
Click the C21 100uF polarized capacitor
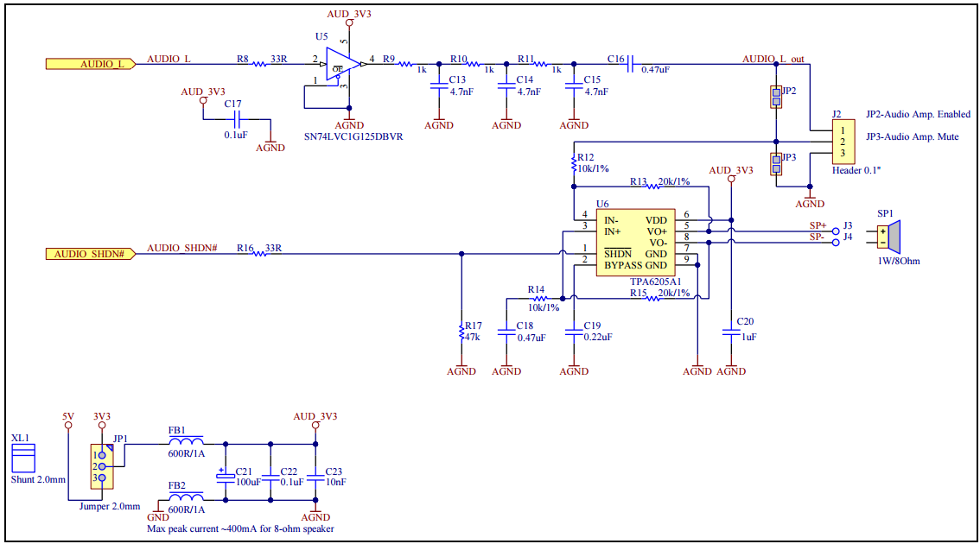point(226,474)
